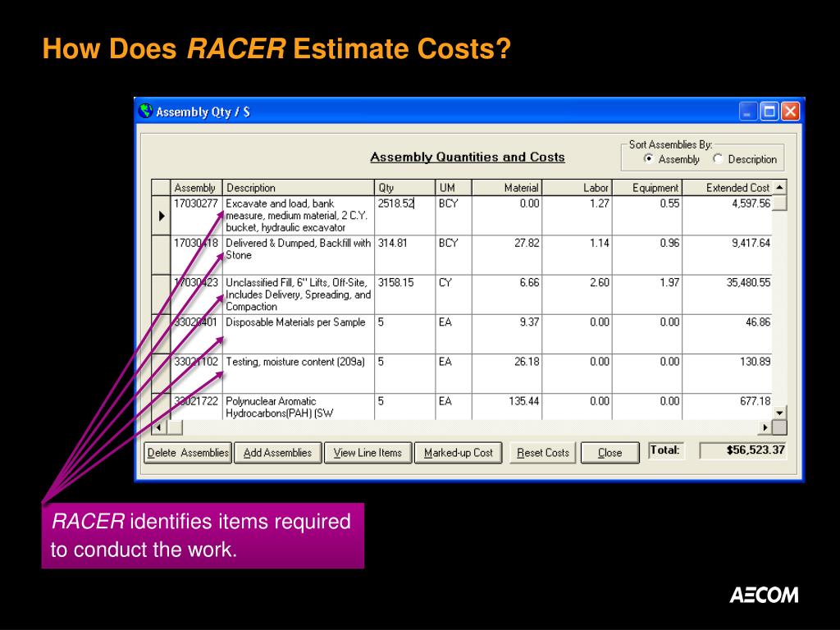
Task: Click the Labor column header
Action: coord(577,188)
